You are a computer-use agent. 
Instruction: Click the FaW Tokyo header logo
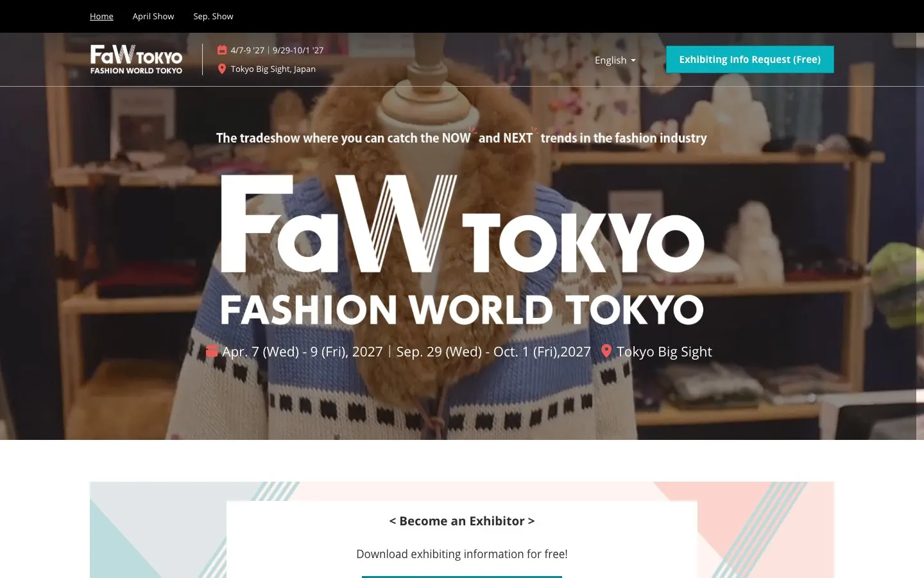point(136,59)
